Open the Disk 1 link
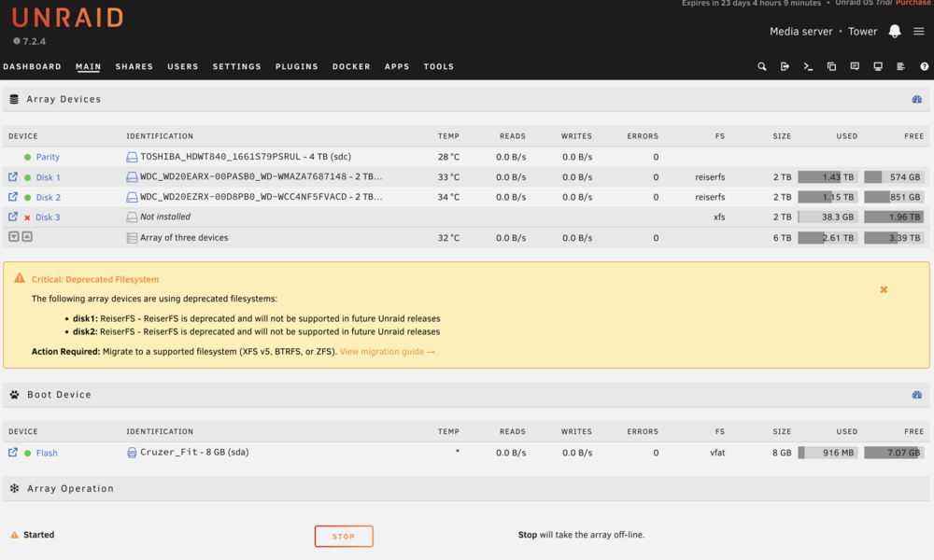Image resolution: width=934 pixels, height=560 pixels. [x=48, y=177]
